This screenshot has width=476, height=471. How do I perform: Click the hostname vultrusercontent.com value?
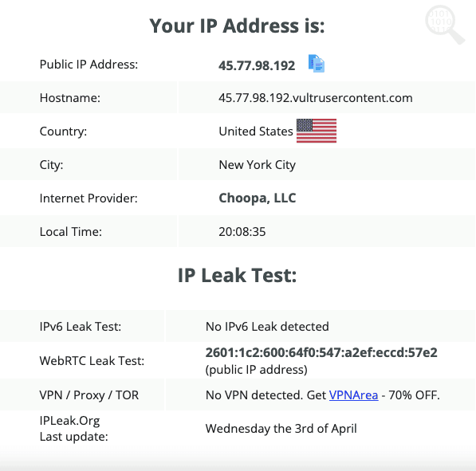click(316, 98)
